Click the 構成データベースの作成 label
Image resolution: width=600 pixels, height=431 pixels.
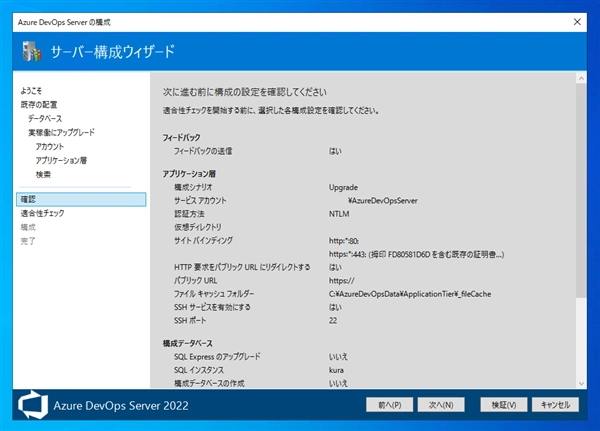pos(209,384)
